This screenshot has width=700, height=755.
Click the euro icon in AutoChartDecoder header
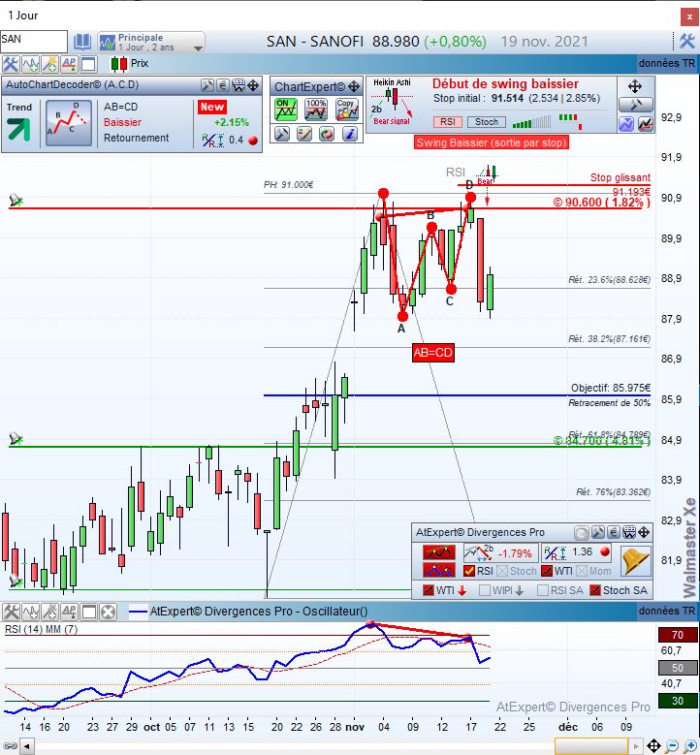click(223, 85)
